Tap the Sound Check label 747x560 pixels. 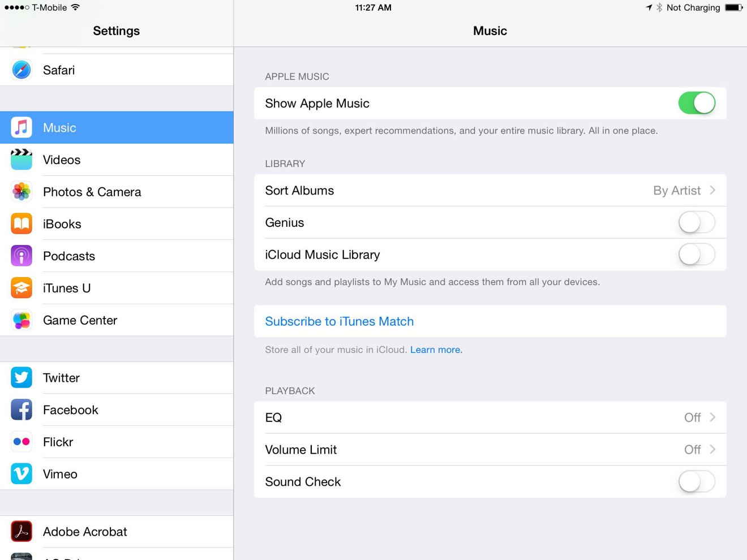coord(303,482)
